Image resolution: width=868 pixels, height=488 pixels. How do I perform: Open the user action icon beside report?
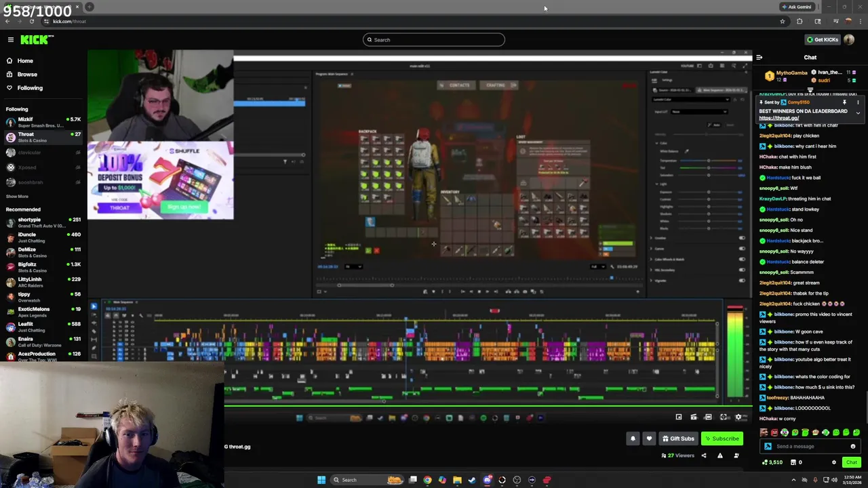point(736,455)
